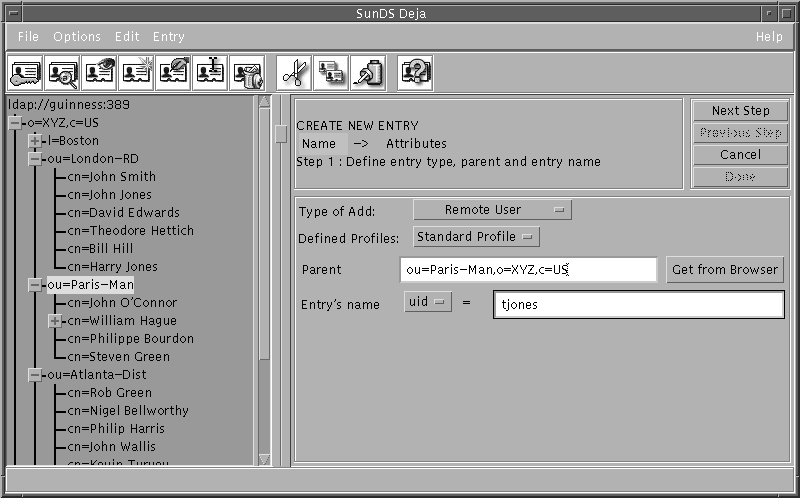800x498 pixels.
Task: Click the tree scrollbar down arrow
Action: pos(264,459)
